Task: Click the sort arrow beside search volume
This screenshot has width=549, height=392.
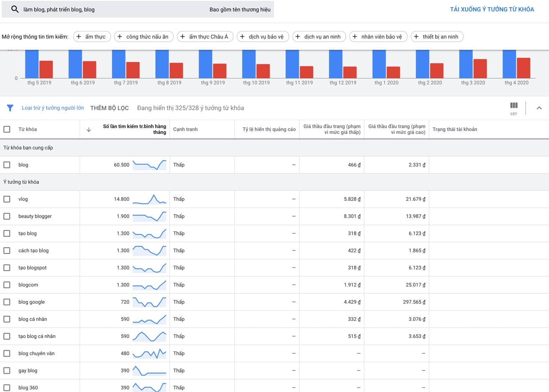Action: tap(89, 130)
